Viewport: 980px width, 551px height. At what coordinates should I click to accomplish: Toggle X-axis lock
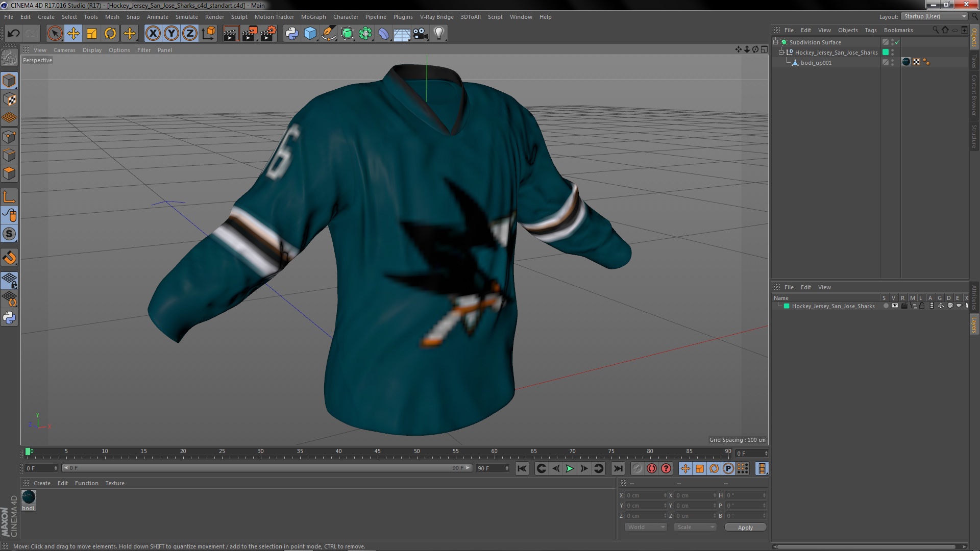pos(153,34)
